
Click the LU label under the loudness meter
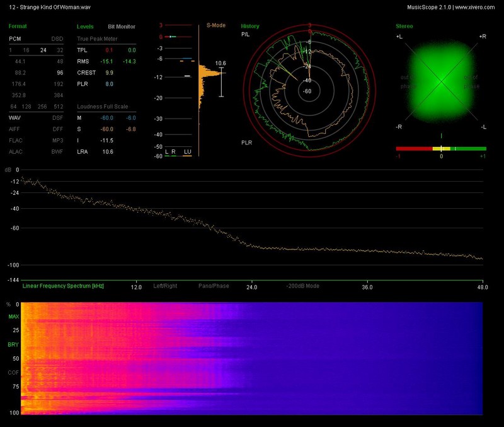(x=187, y=151)
